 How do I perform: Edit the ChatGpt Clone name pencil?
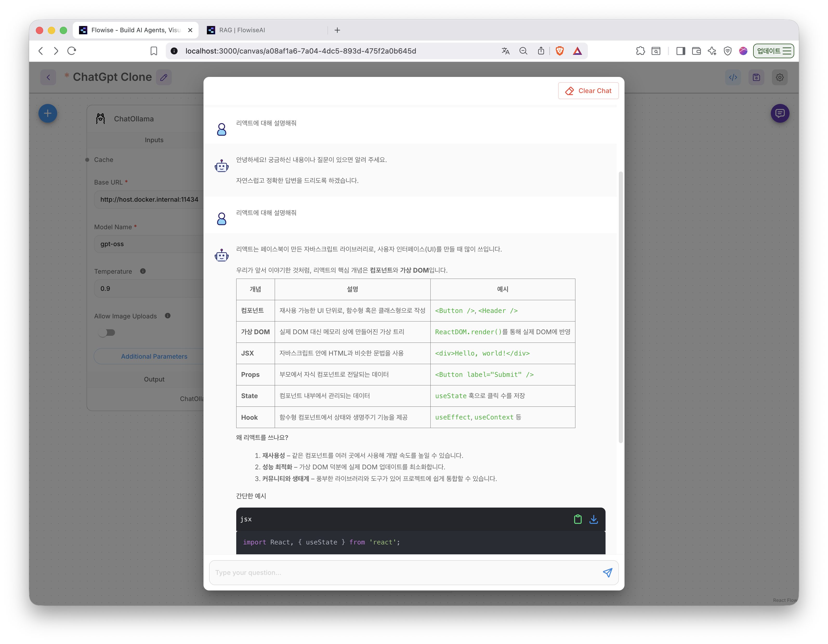(x=164, y=77)
